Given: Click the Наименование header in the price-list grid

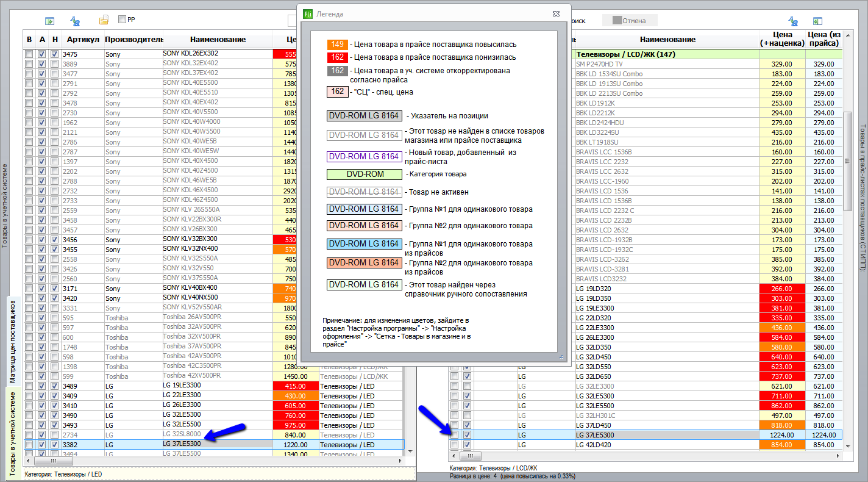Looking at the screenshot, I should click(667, 40).
